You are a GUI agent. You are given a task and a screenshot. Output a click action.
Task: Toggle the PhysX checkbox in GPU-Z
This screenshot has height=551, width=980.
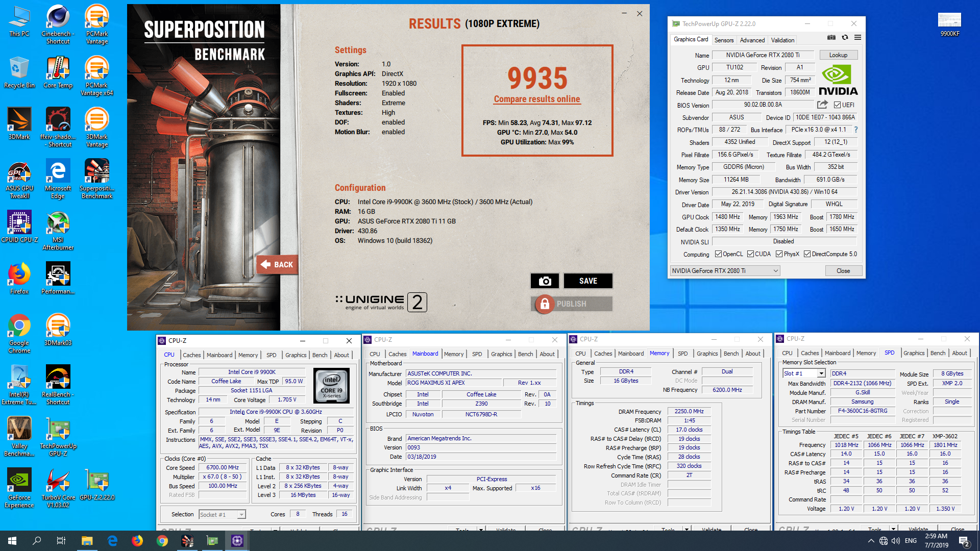pos(779,254)
